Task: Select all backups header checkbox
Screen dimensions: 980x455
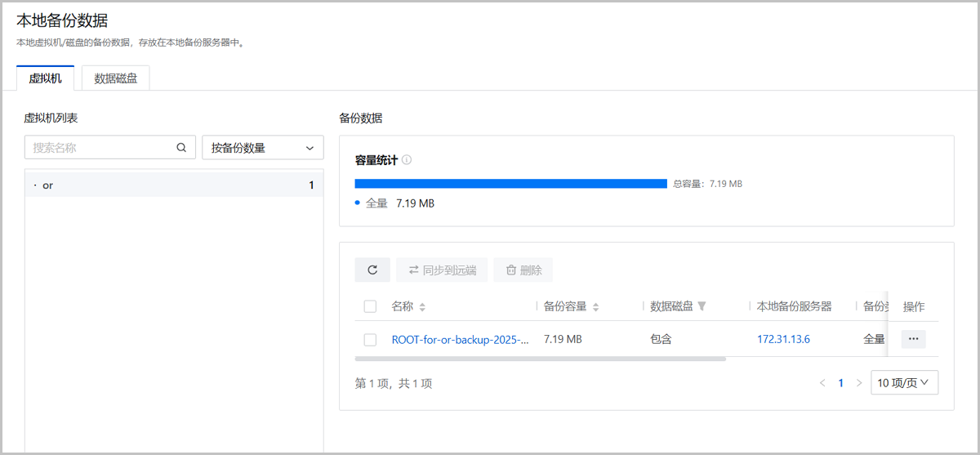Action: click(370, 306)
